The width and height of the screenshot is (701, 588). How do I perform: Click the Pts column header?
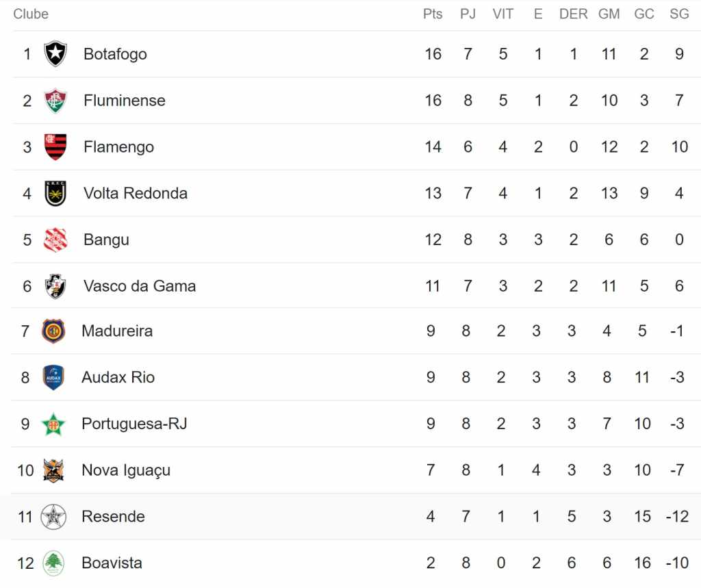pyautogui.click(x=433, y=14)
